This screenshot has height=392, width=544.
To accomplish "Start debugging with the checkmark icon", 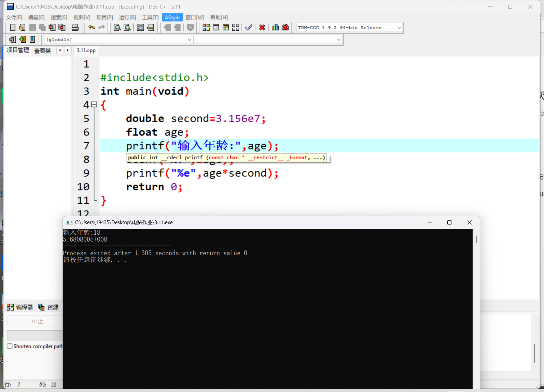I will (x=249, y=28).
